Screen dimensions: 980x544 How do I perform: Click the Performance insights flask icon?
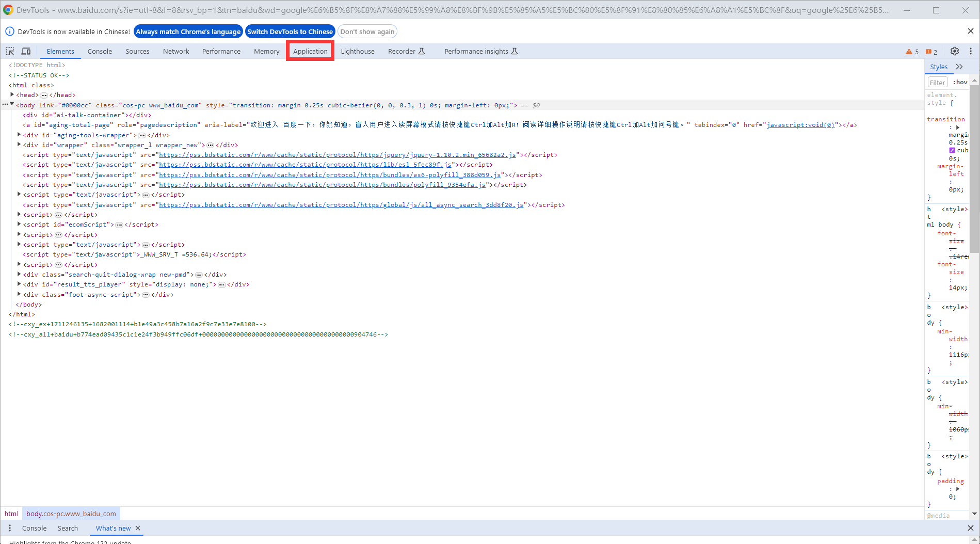pyautogui.click(x=515, y=51)
